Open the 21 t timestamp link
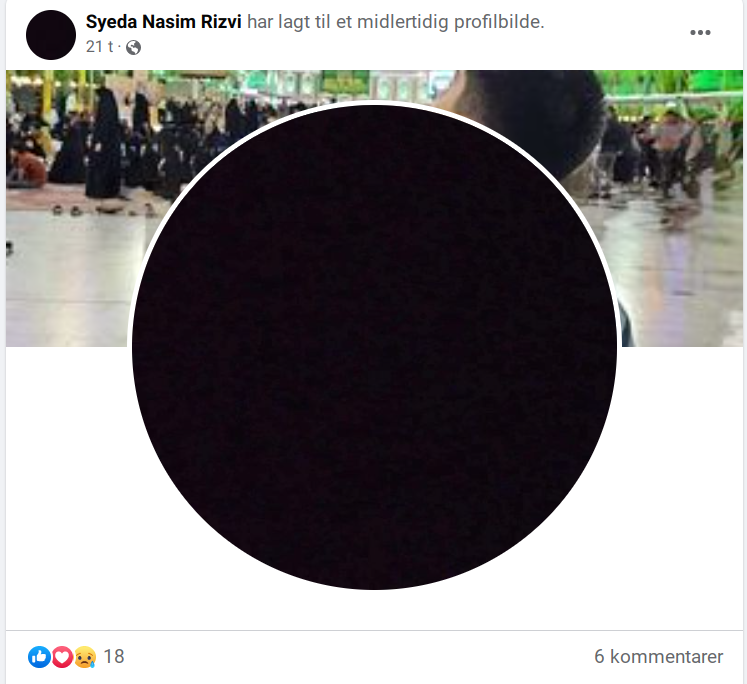The image size is (747, 684). 100,47
